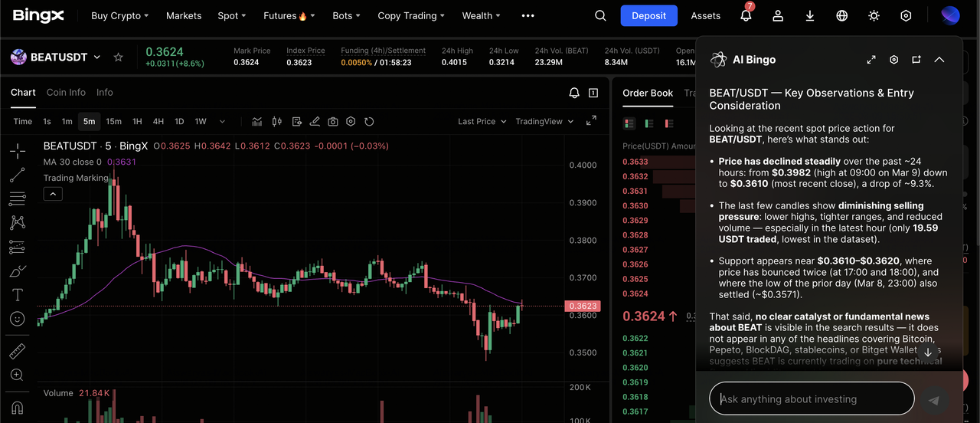The width and height of the screenshot is (980, 423).
Task: Open the notifications bell with badge
Action: coord(746,15)
